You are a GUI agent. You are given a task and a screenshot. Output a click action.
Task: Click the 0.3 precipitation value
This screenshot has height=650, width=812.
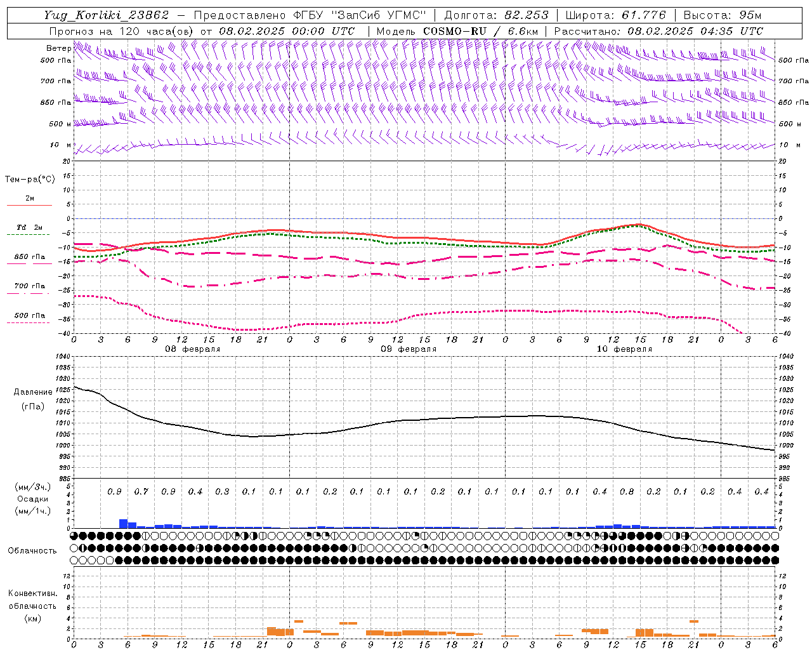tap(222, 491)
